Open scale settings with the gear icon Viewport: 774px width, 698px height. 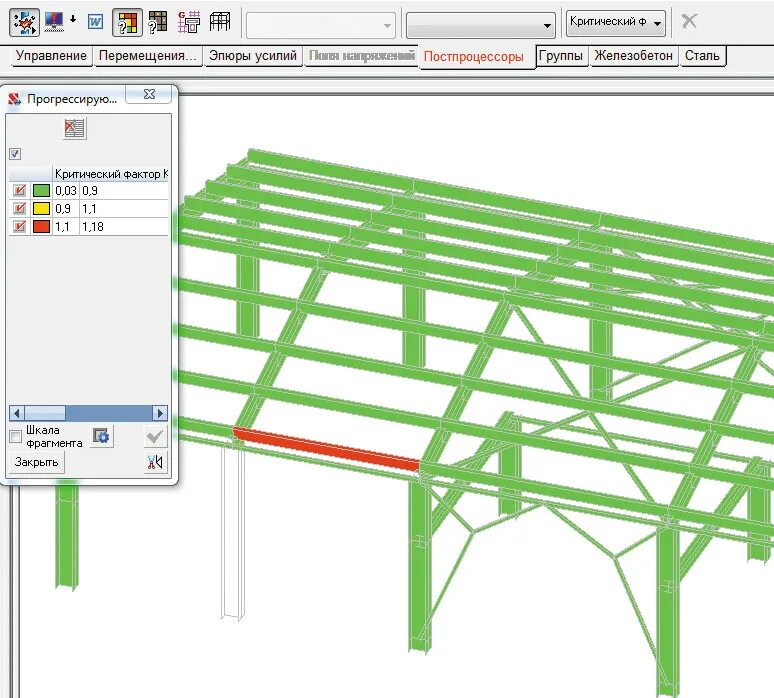tap(102, 436)
